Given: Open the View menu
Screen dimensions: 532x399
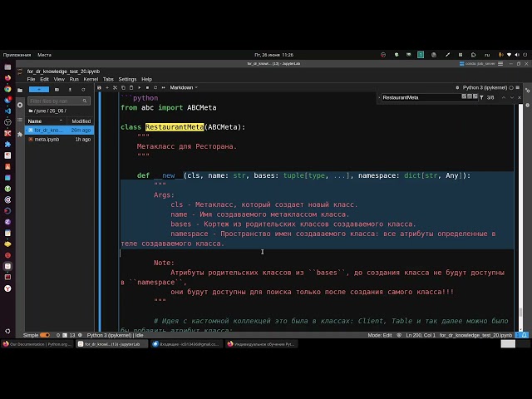Looking at the screenshot, I should click(x=59, y=80).
